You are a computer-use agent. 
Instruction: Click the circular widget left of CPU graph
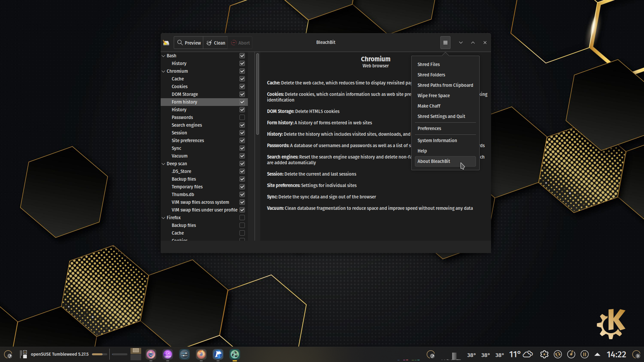tap(431, 354)
